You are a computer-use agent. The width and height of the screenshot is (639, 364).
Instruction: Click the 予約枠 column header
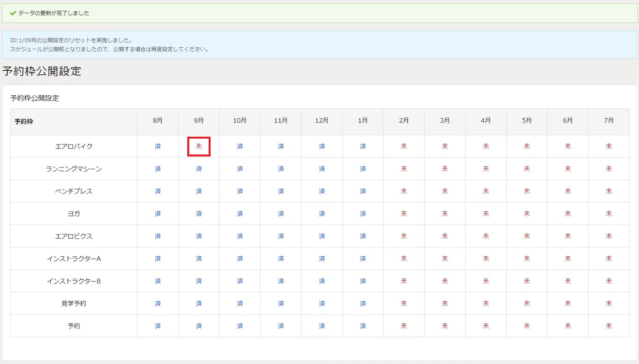[24, 122]
